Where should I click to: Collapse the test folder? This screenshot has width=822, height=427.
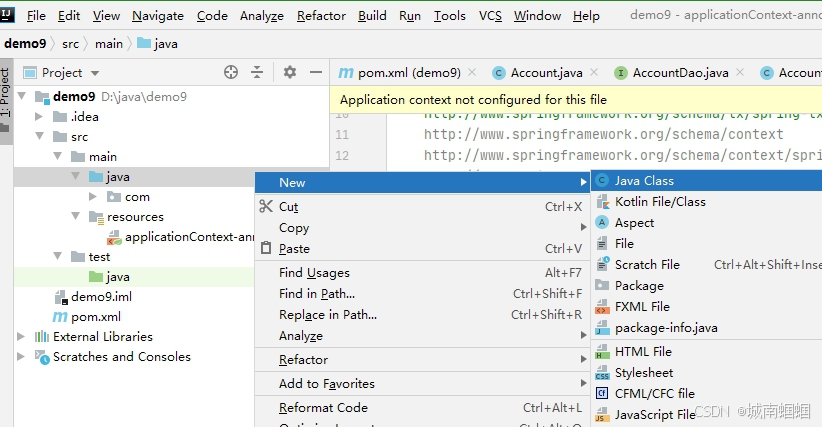(x=58, y=256)
